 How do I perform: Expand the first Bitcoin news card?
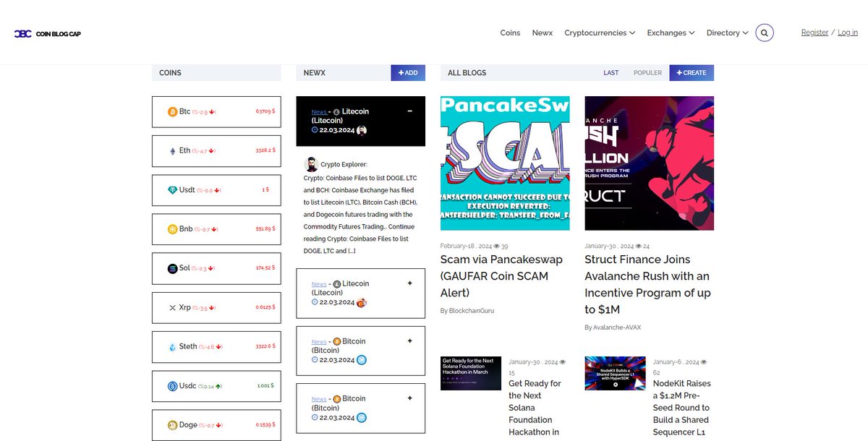tap(410, 341)
